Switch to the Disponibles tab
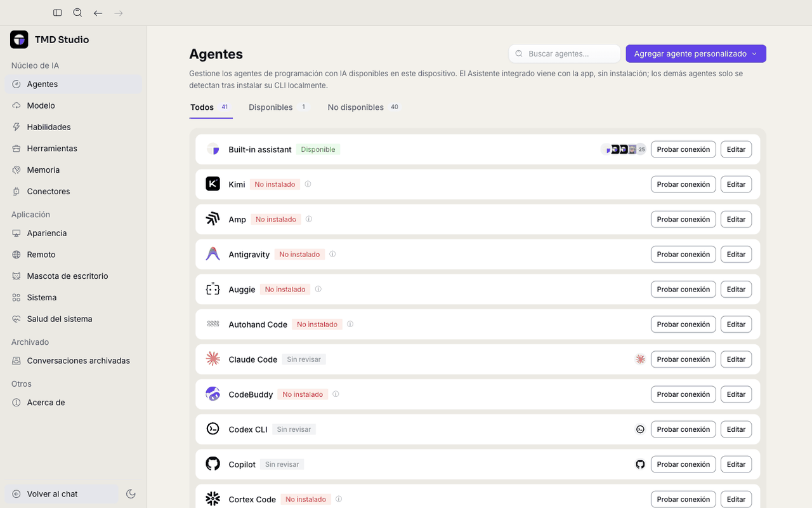Screen dimensions: 812x508 [x=278, y=107]
